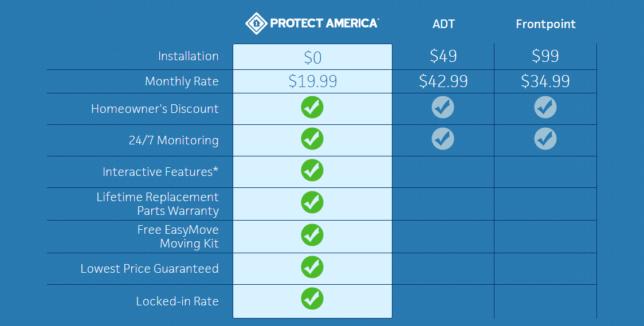
Task: Click Protect America's $19.99 monthly rate
Action: 313,81
